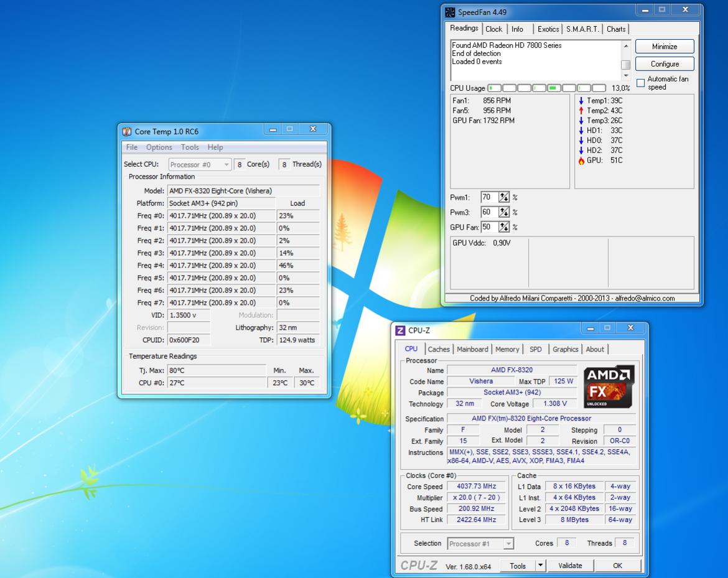This screenshot has width=728, height=578.
Task: Select the SpeedFan Readings tab
Action: [464, 29]
